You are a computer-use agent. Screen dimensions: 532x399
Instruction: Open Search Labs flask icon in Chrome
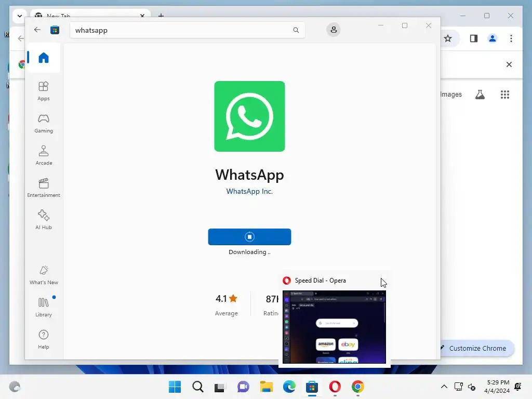480,95
